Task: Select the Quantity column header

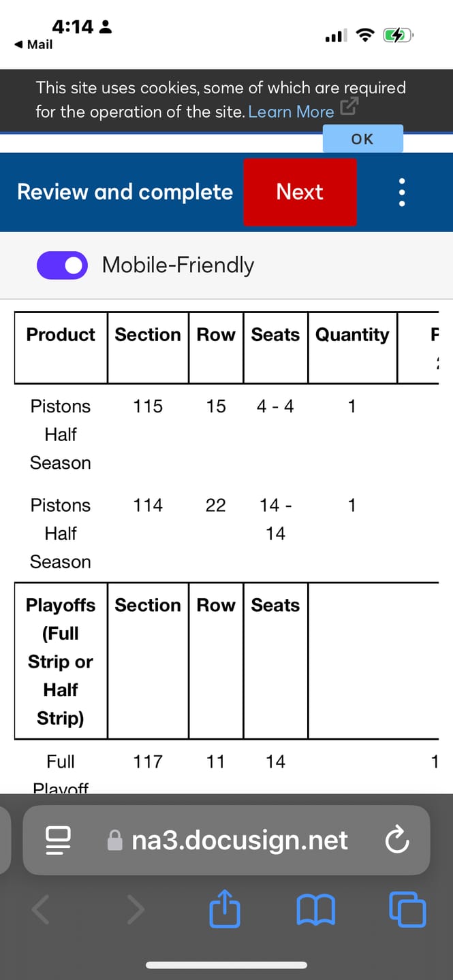Action: 352,335
